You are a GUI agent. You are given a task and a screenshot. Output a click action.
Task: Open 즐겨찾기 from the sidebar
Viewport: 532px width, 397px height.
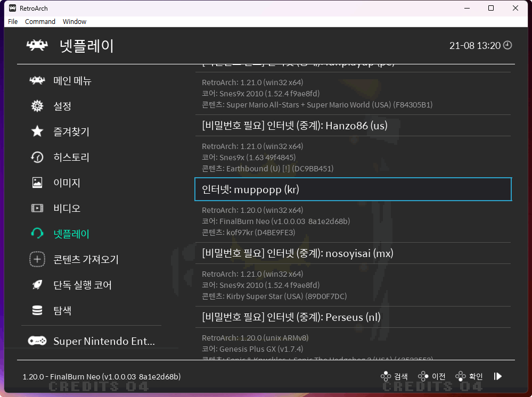(71, 131)
